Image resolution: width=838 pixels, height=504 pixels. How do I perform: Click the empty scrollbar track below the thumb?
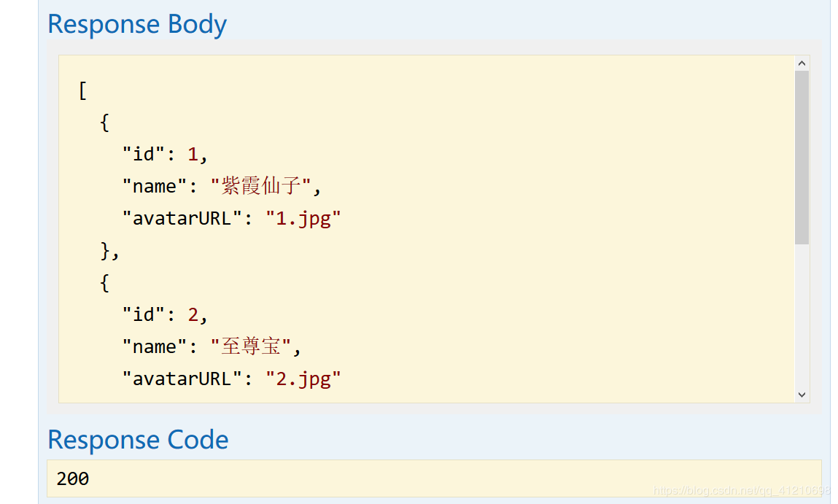(x=802, y=316)
